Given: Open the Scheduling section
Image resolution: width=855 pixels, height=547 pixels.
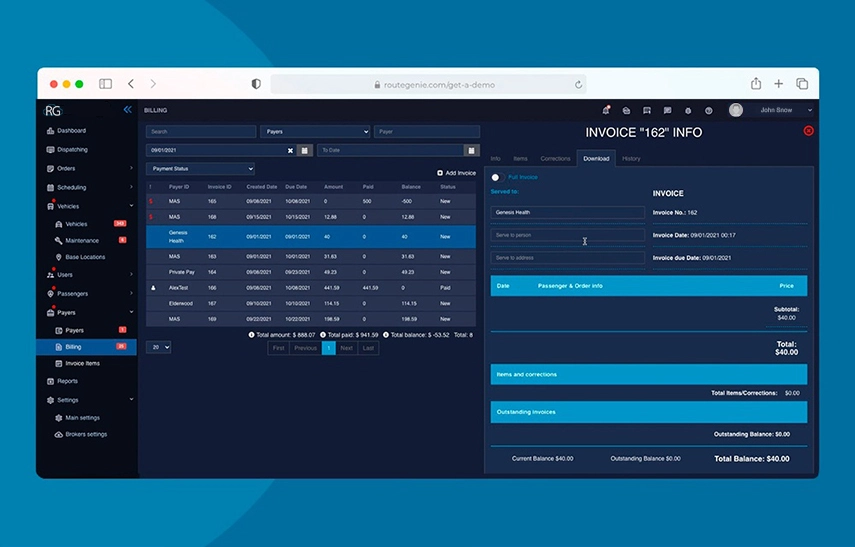Looking at the screenshot, I should (67, 188).
